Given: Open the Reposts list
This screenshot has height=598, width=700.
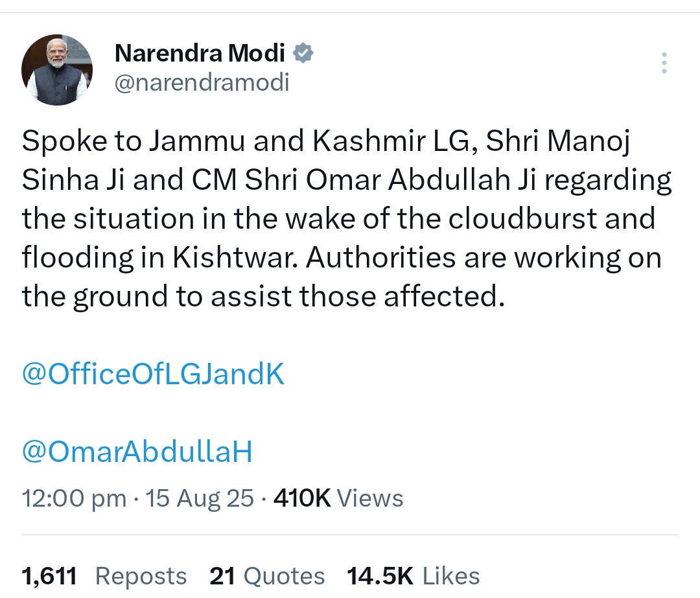Looking at the screenshot, I should pyautogui.click(x=141, y=575).
